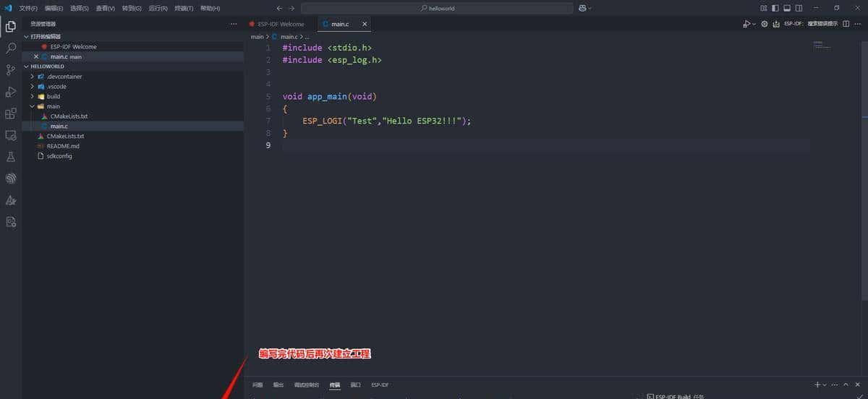Open the Edit menu

click(54, 8)
